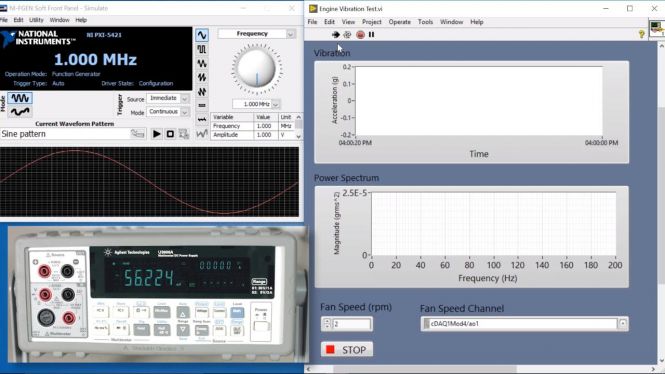665x374 pixels.
Task: Click the Fan Speed rpm input field
Action: coord(352,324)
